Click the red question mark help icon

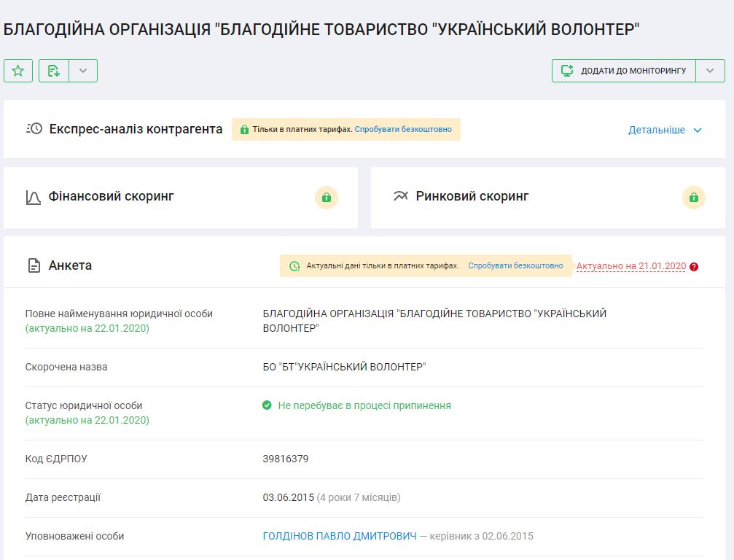point(694,267)
